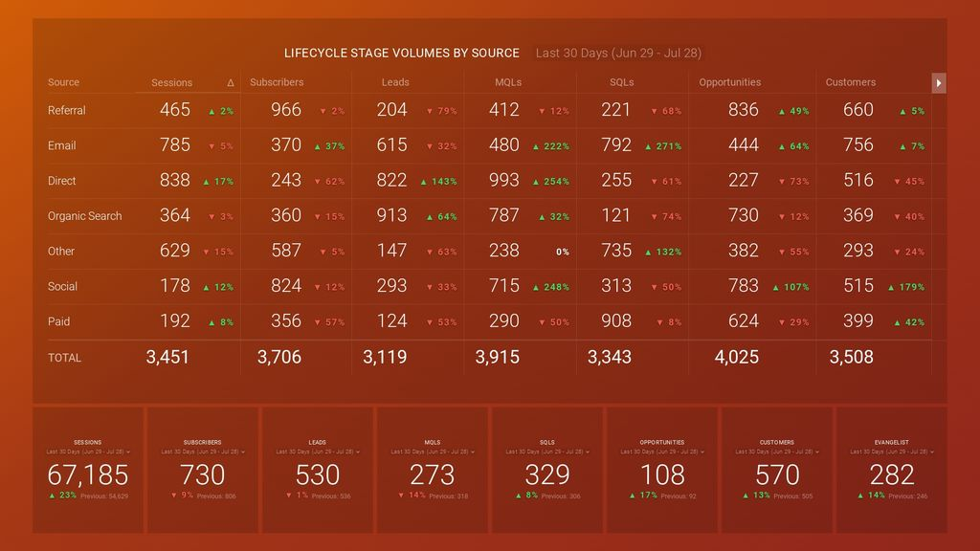Click Other MQLs 0% change indicator
Screen dimensions: 980x551
(x=563, y=252)
